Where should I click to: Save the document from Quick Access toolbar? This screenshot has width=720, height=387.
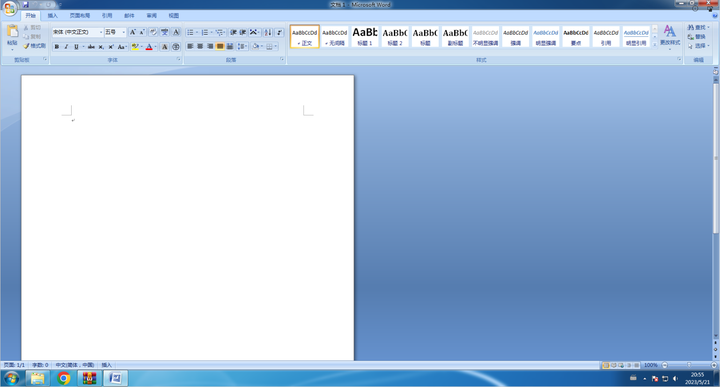point(25,5)
